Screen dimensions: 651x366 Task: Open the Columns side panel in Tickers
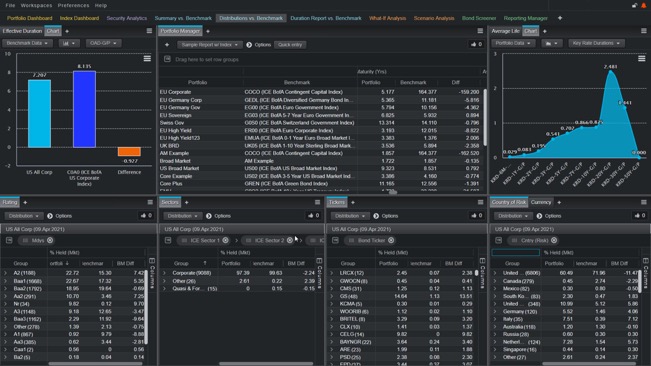pyautogui.click(x=482, y=273)
